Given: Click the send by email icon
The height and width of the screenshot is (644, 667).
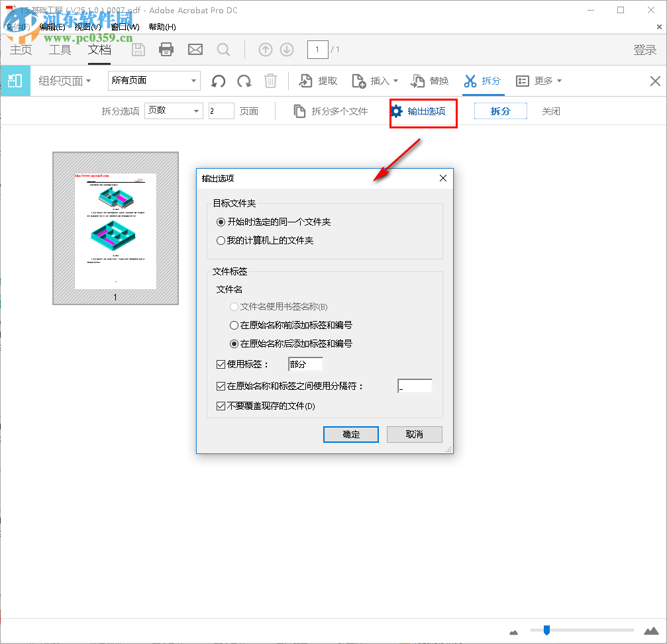Looking at the screenshot, I should click(195, 49).
